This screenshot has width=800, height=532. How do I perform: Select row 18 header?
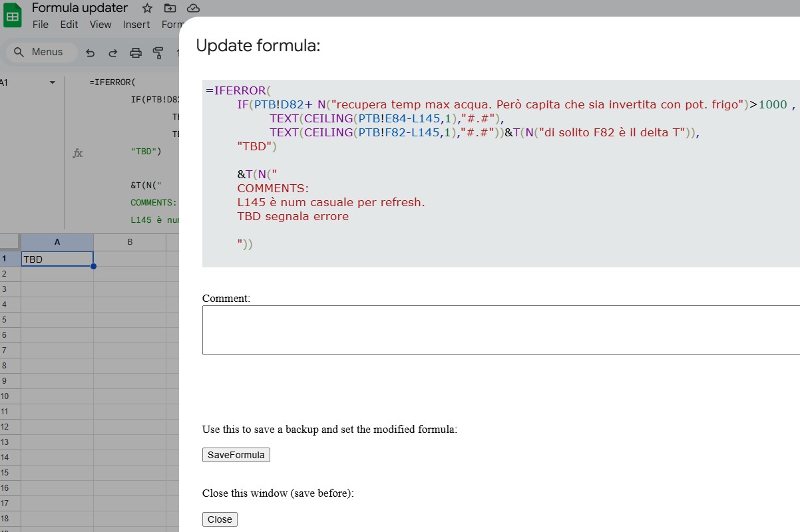coord(10,519)
